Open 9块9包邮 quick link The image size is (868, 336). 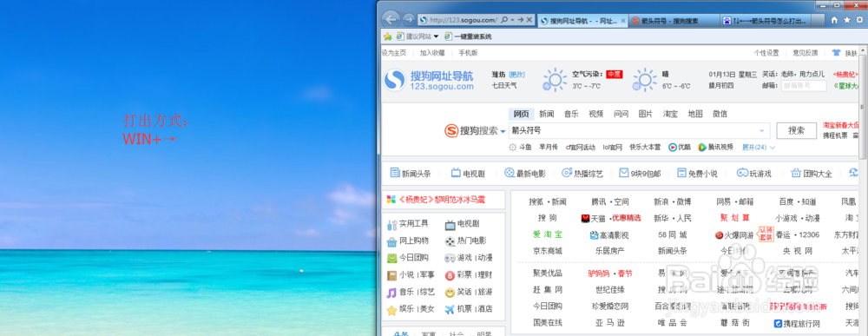tap(640, 174)
